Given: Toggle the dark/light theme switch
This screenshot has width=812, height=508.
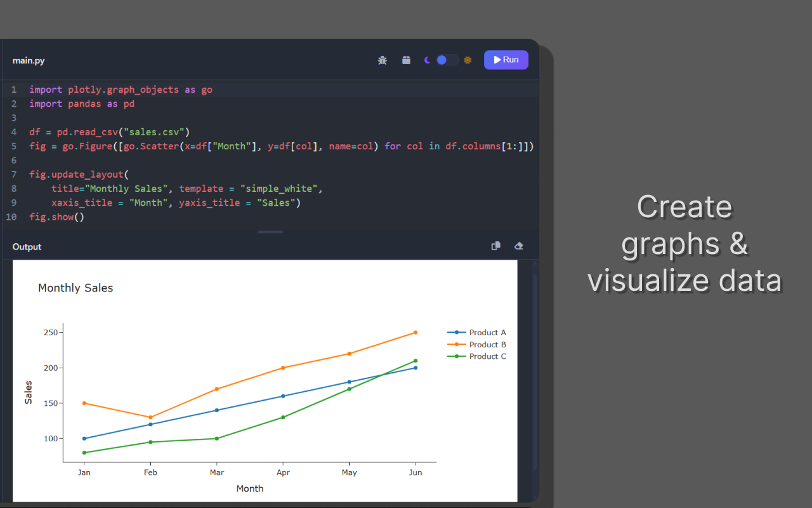Looking at the screenshot, I should click(x=447, y=60).
